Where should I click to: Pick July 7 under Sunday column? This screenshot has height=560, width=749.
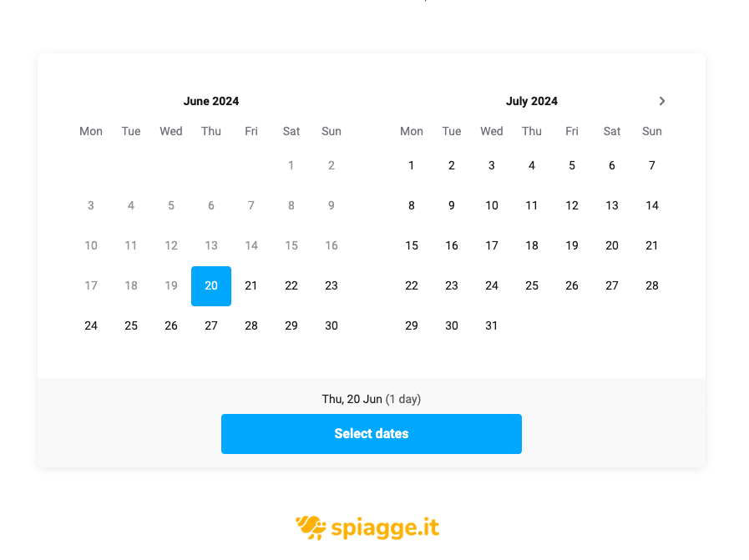652,165
